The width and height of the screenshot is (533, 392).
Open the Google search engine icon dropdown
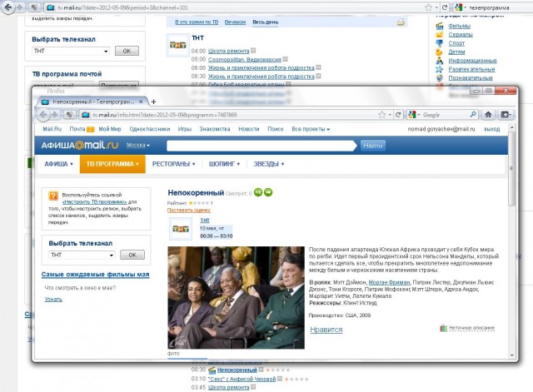coord(414,115)
